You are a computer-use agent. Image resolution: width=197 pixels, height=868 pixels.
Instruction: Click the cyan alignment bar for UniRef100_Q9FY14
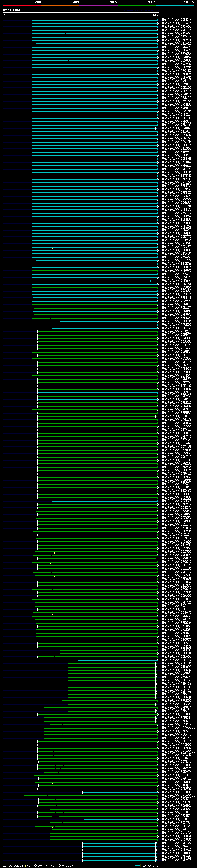(x=94, y=30)
